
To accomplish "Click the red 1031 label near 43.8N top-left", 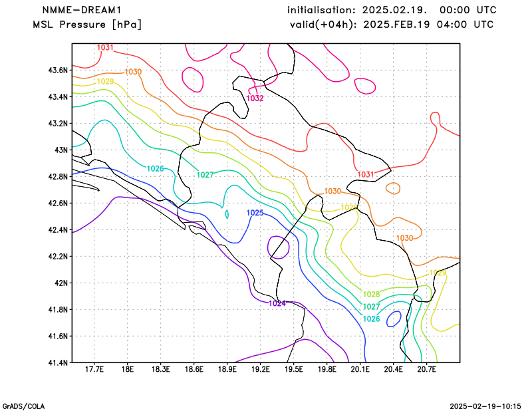I will pyautogui.click(x=105, y=47).
